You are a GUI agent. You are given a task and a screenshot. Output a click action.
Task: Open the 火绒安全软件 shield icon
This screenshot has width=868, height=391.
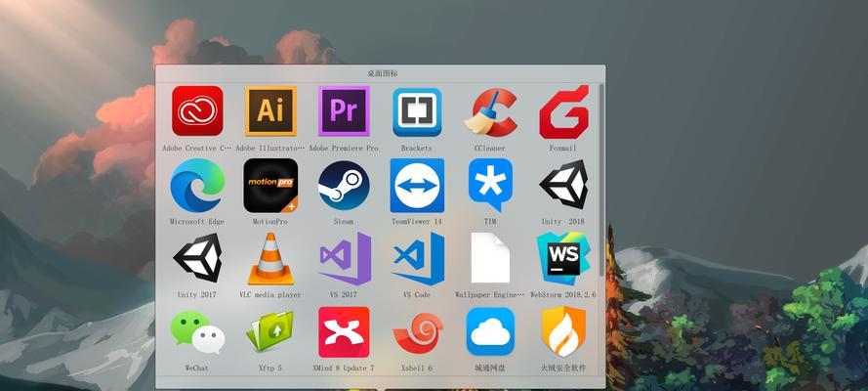(563, 331)
